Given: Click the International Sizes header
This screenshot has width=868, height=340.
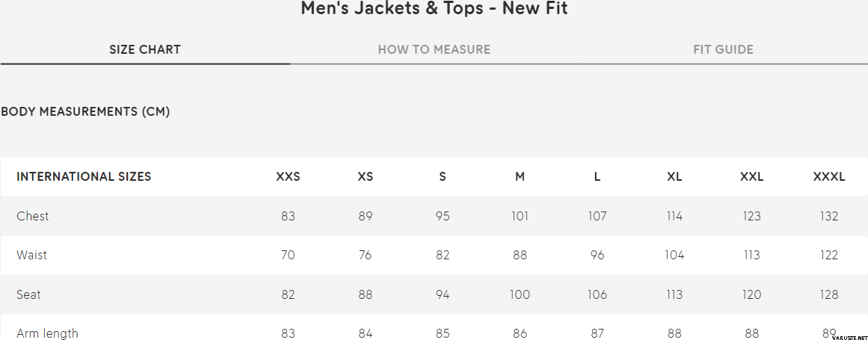Looking at the screenshot, I should coord(84,177).
